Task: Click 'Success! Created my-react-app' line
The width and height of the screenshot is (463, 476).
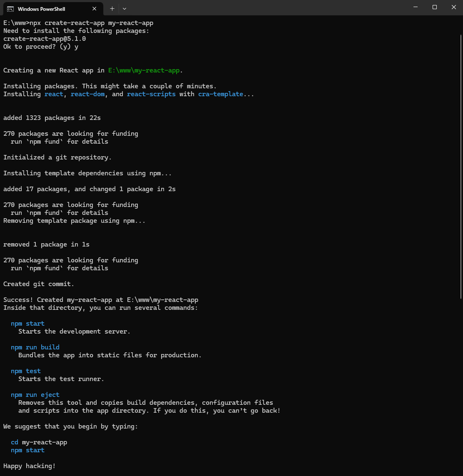Action: pyautogui.click(x=101, y=300)
